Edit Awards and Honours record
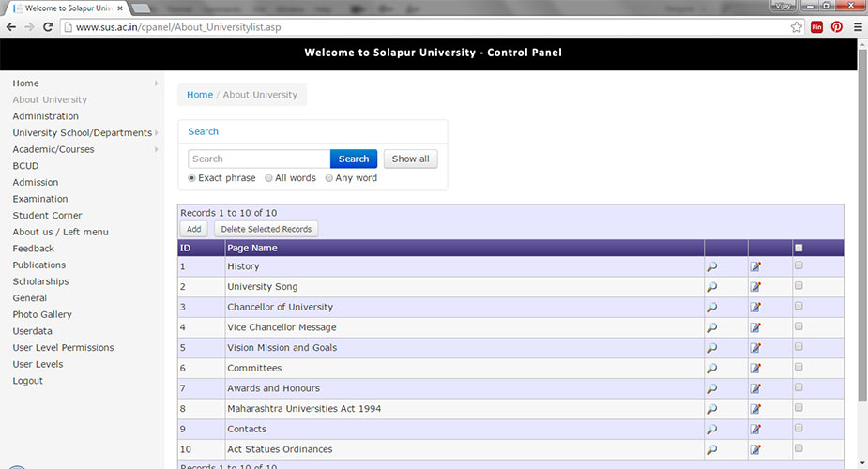Viewport: 868px width, 469px height. tap(755, 388)
